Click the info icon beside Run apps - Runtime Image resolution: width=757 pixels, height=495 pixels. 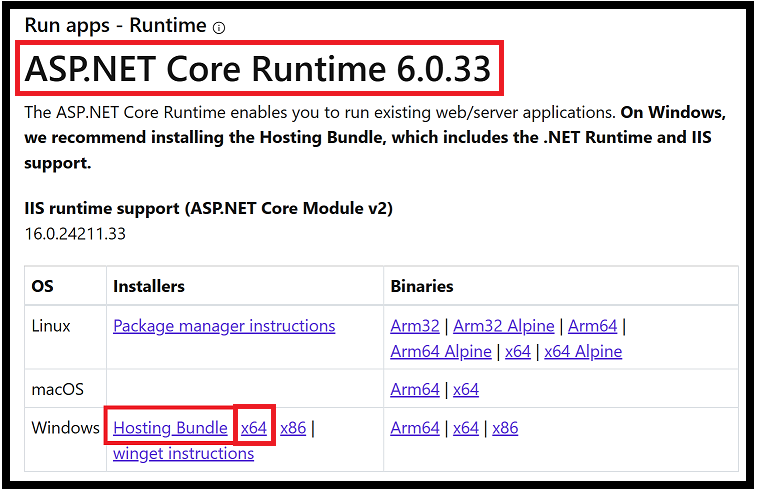click(x=219, y=28)
